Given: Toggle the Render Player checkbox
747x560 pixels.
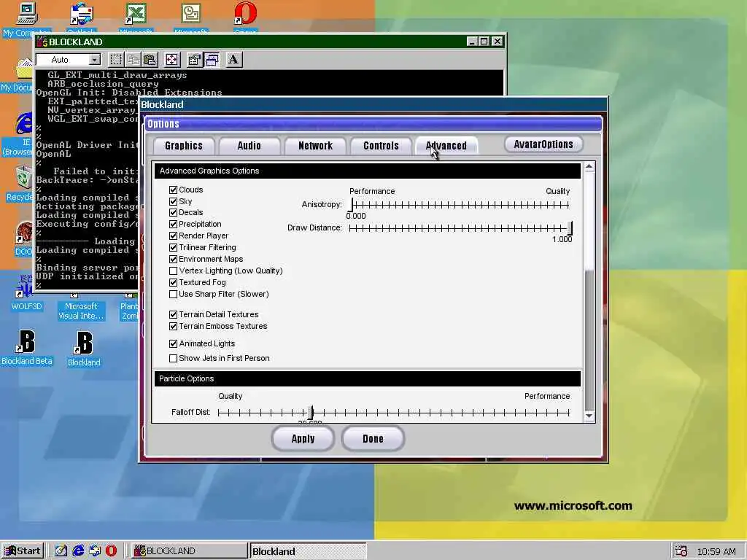Looking at the screenshot, I should click(174, 236).
